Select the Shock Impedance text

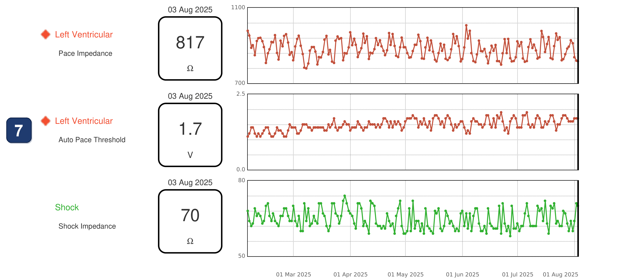(x=87, y=226)
